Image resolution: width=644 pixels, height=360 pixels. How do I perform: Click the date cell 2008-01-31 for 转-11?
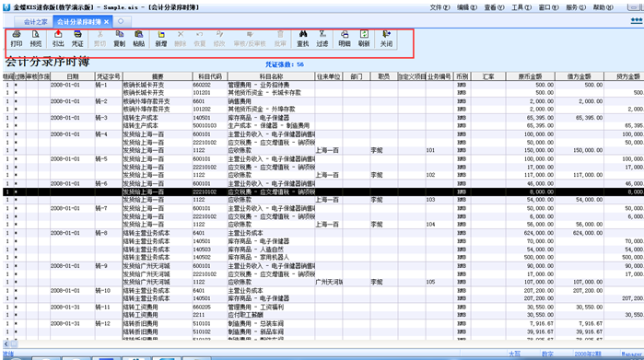point(64,307)
